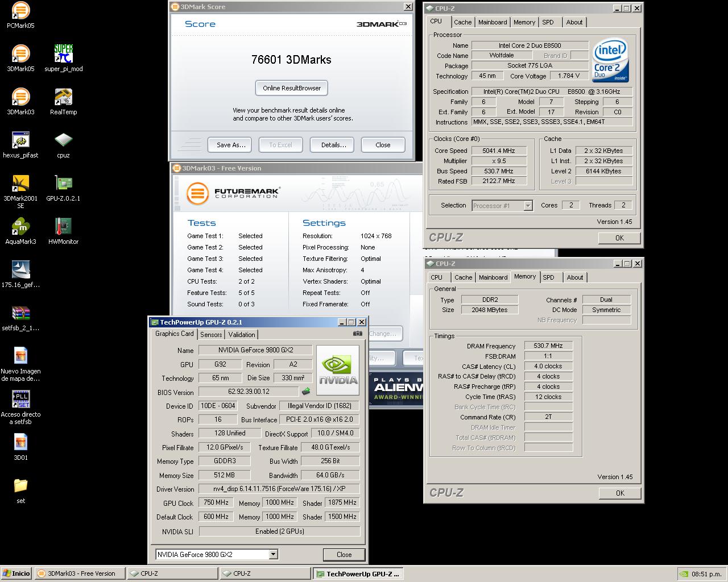Launch the HWMonitor desktop icon

tap(63, 231)
